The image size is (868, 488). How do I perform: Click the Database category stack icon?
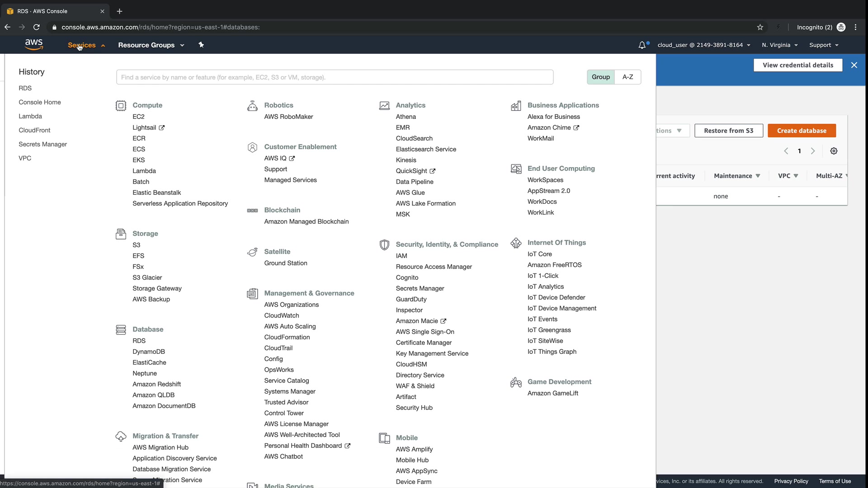[x=121, y=330]
